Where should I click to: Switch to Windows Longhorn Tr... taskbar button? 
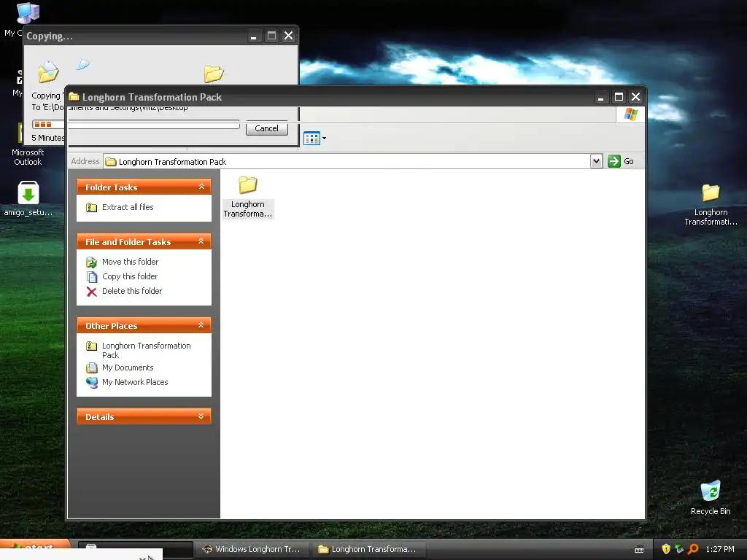[252, 549]
